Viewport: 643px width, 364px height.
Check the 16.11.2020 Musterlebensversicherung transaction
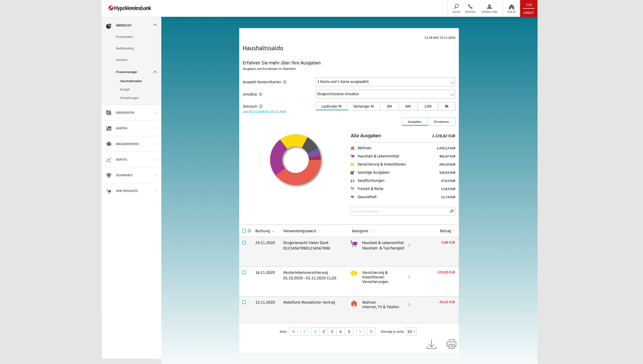[244, 272]
